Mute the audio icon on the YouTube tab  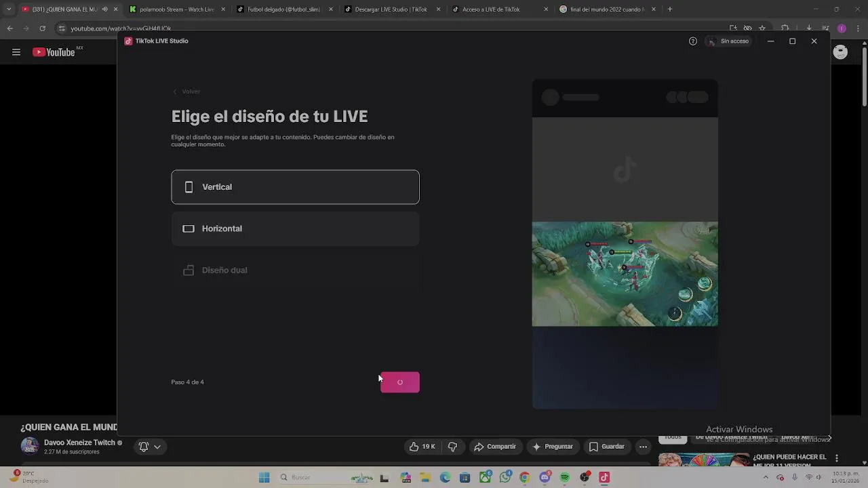click(104, 9)
